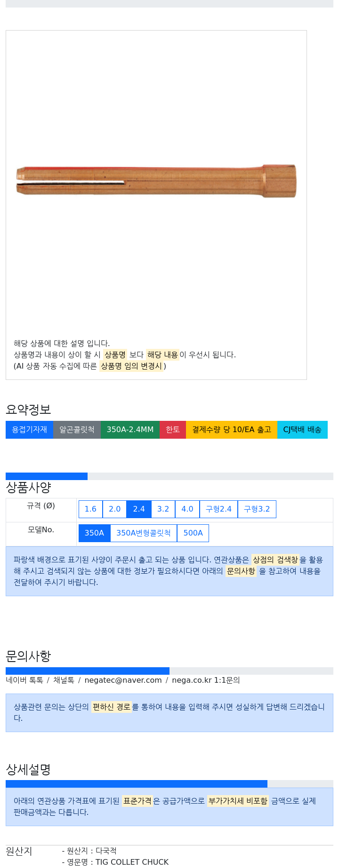Viewport: 339px width, 868px height.
Task: Click the red 한토 brand tag
Action: coord(173,429)
